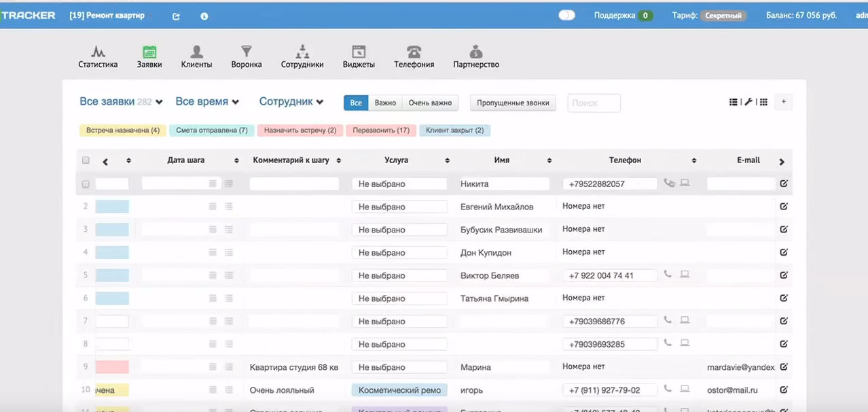
Task: Check the select-all checkbox in the table header
Action: 86,160
